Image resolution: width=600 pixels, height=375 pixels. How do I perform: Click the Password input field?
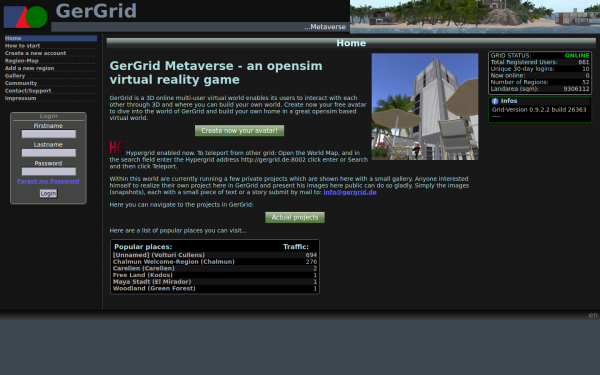pos(49,171)
